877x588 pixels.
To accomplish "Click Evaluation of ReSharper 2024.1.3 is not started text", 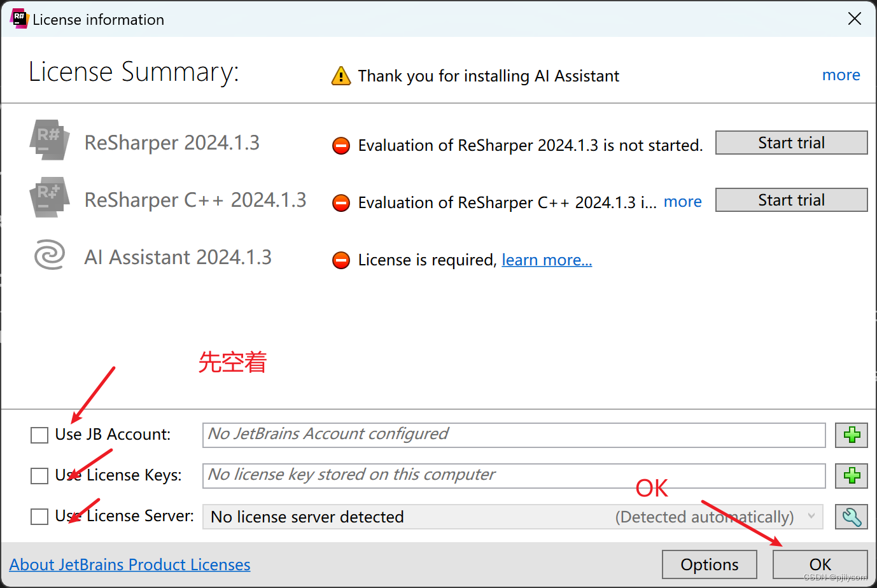I will 530,145.
